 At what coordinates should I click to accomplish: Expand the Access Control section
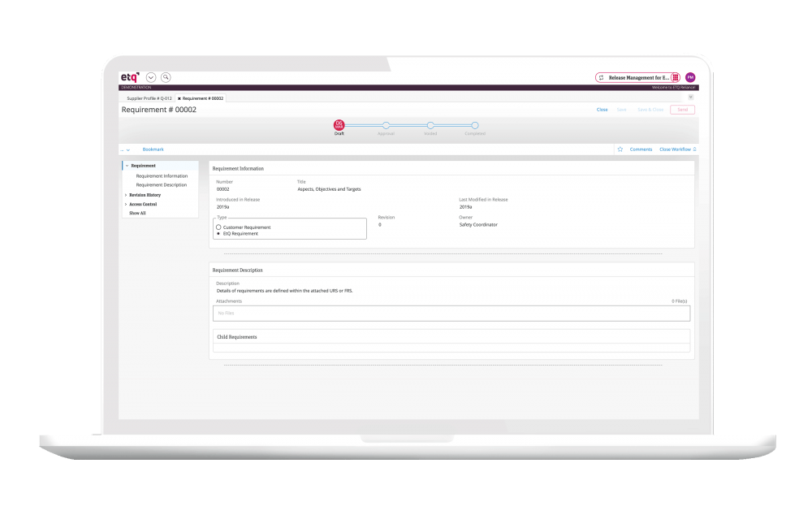coord(144,205)
